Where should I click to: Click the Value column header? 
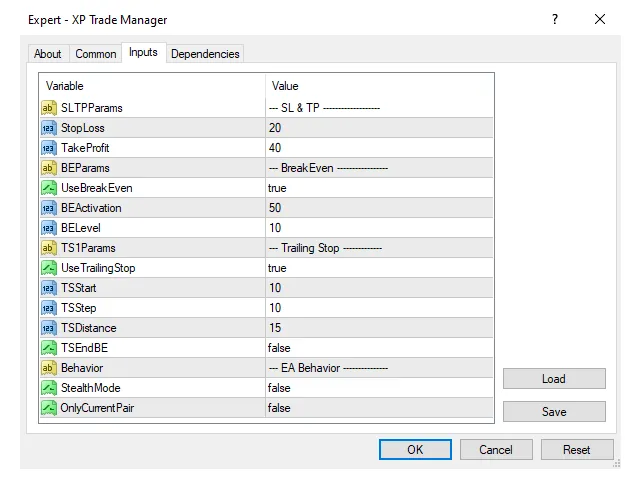point(378,86)
